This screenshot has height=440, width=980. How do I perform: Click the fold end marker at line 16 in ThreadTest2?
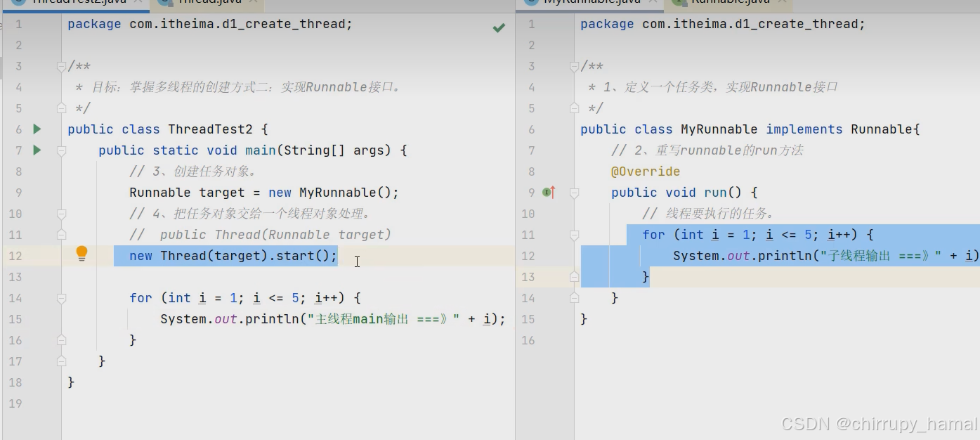click(x=61, y=340)
